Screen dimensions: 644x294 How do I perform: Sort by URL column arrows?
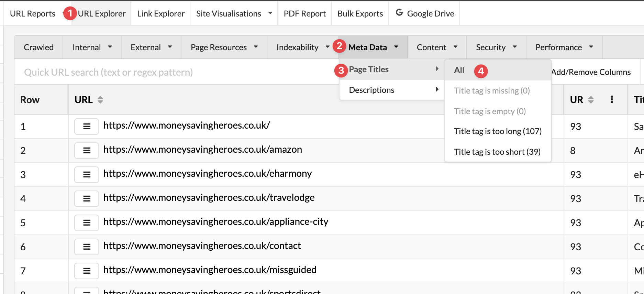[x=100, y=100]
